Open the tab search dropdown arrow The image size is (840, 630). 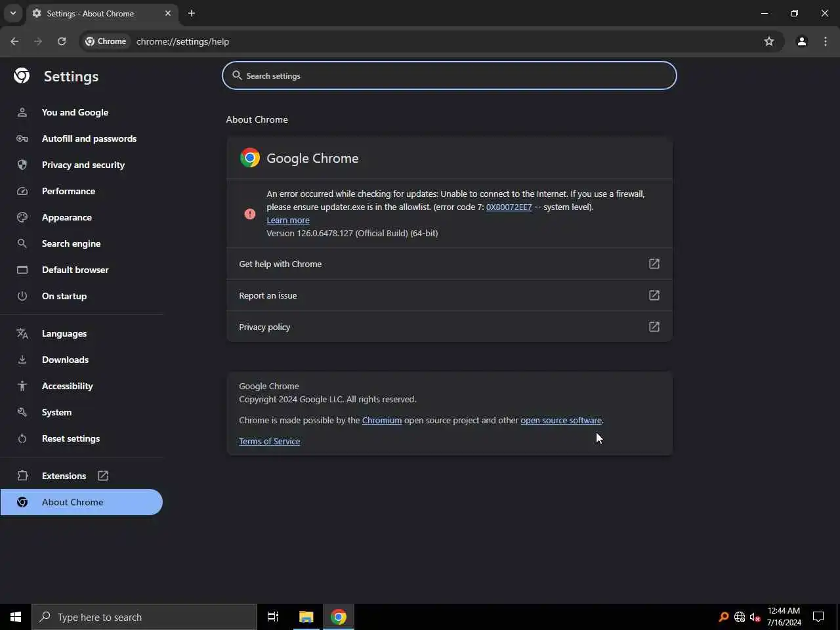coord(12,13)
